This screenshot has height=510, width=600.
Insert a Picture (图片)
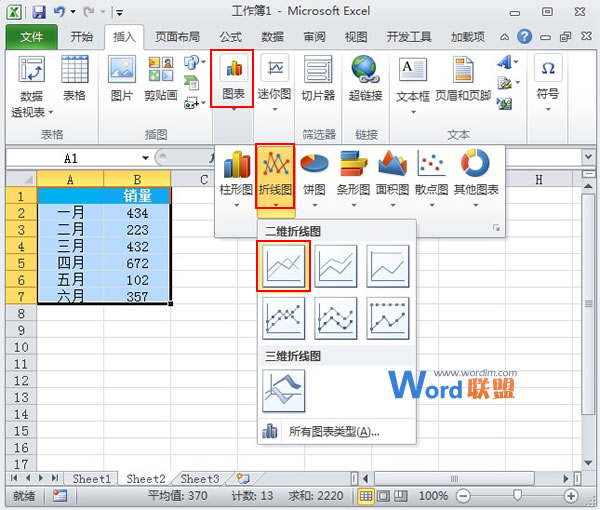tap(122, 78)
